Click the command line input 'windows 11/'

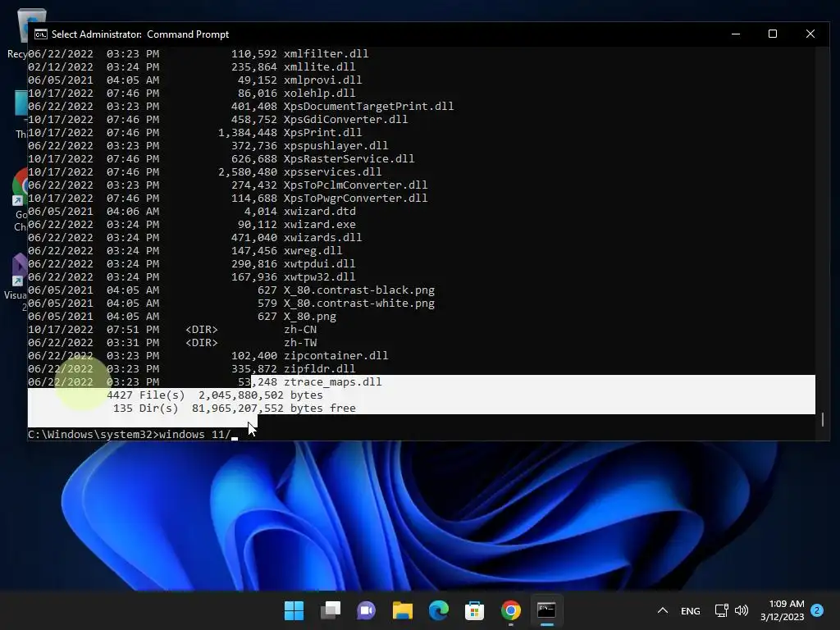pos(195,435)
